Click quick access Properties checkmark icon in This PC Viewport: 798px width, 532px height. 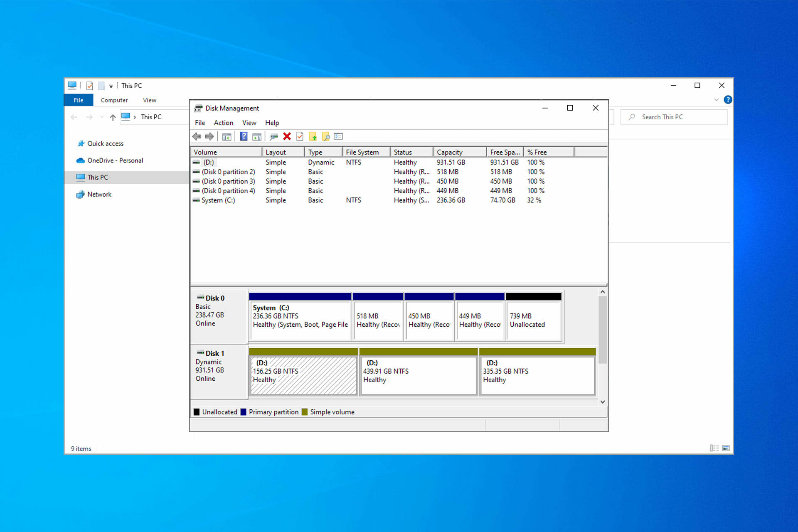coord(89,86)
